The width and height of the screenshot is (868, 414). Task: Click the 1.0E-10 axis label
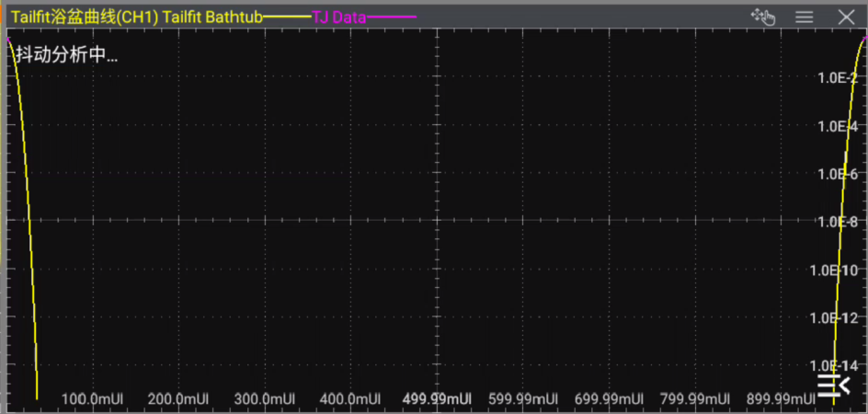(x=835, y=270)
